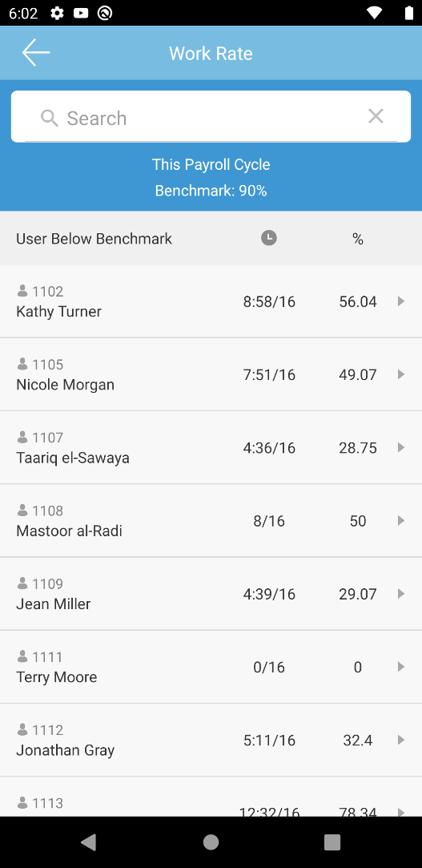Tap Android home circle button
Screen dimensions: 422x868
click(x=211, y=842)
